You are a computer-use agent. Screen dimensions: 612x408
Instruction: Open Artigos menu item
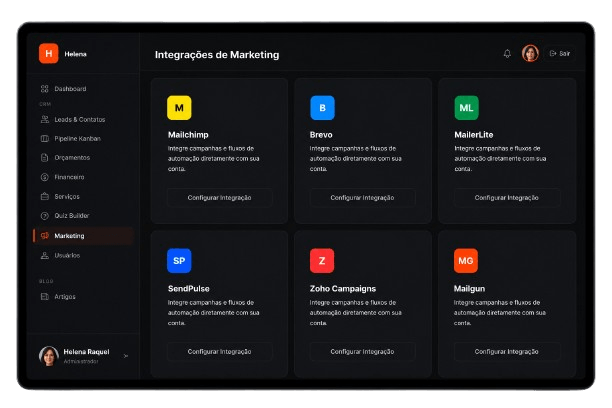point(84,297)
